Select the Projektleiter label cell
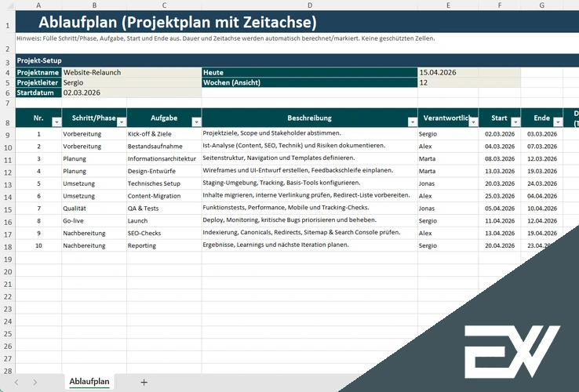Viewport: 579px width, 392px height. pyautogui.click(x=38, y=82)
